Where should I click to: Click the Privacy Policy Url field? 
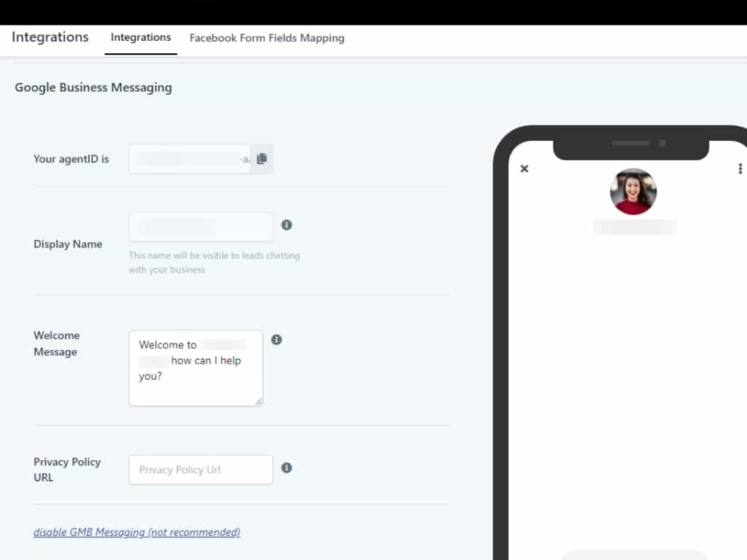(201, 470)
